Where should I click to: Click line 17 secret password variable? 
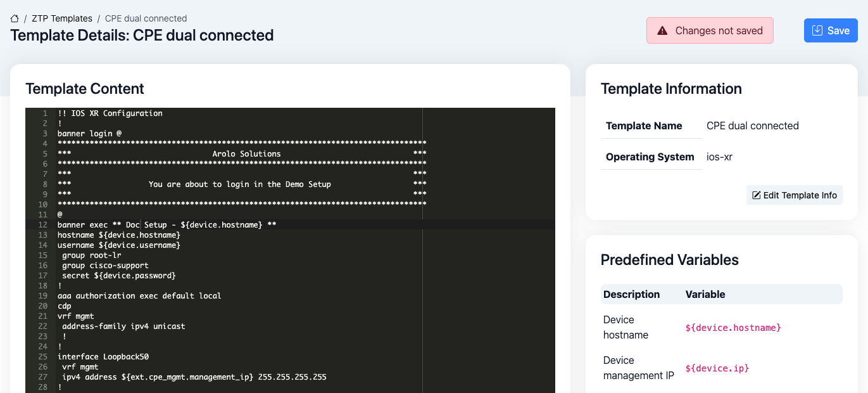coord(119,276)
